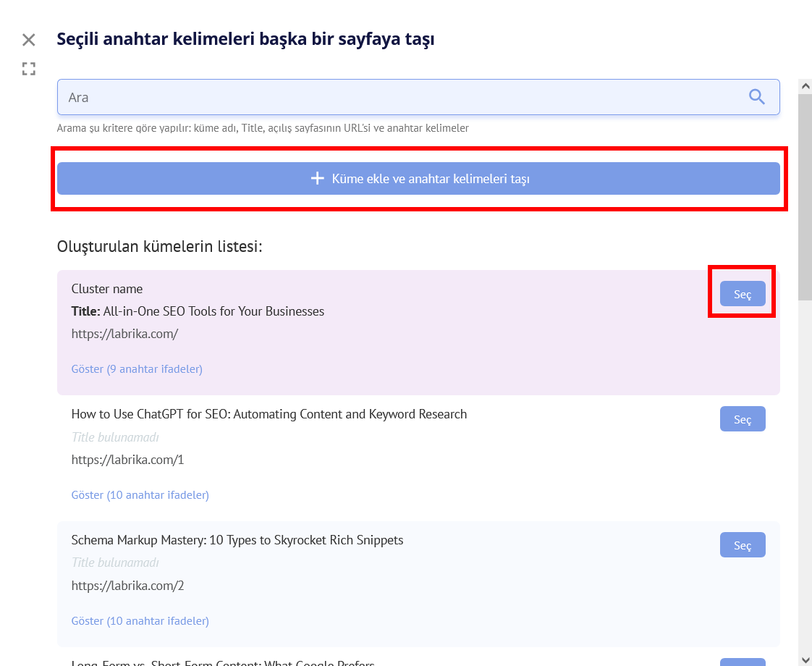
Task: Click the https://labrika.com/ URL
Action: [124, 334]
